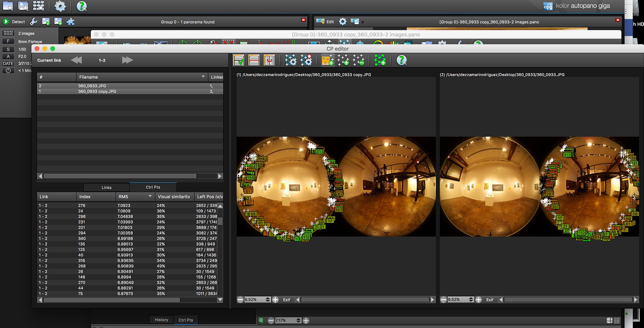Select the 360_0933.JPG row in file list

130,86
